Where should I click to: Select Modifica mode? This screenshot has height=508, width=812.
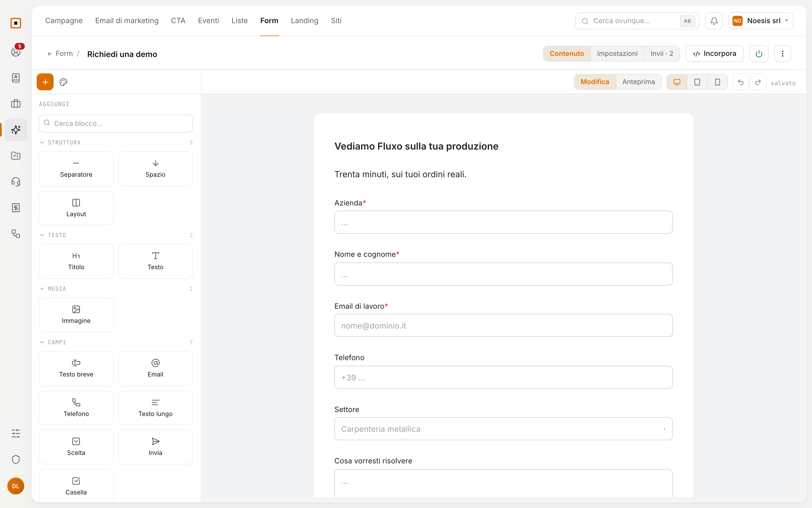[595, 82]
